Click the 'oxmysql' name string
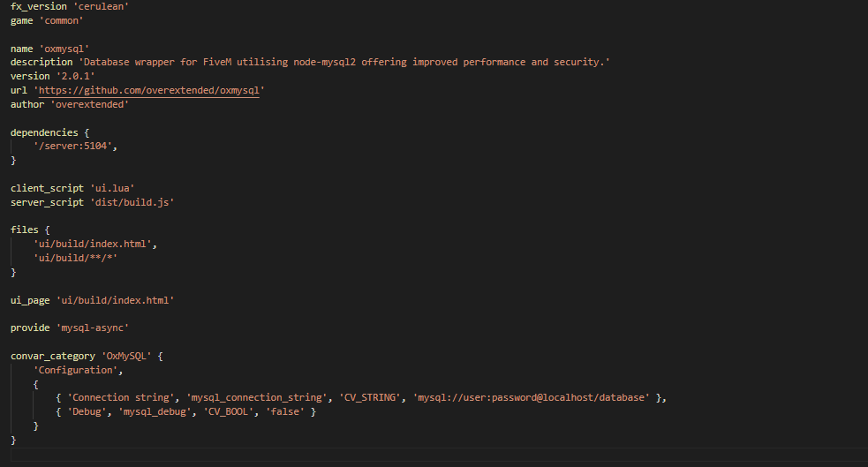 click(x=64, y=49)
